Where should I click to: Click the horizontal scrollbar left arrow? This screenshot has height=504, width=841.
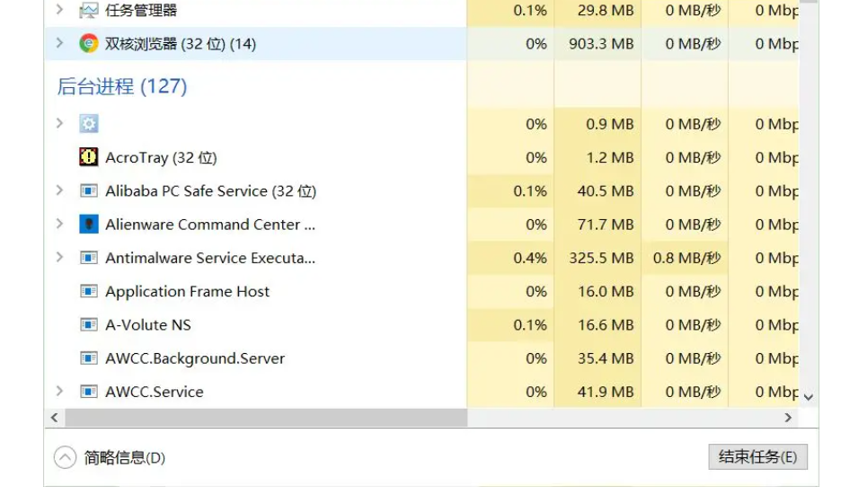pos(54,418)
